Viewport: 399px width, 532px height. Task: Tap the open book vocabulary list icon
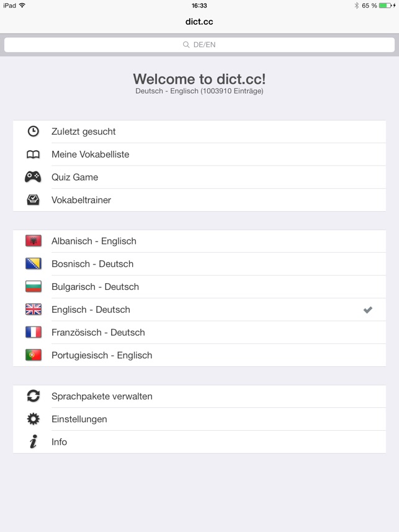33,155
